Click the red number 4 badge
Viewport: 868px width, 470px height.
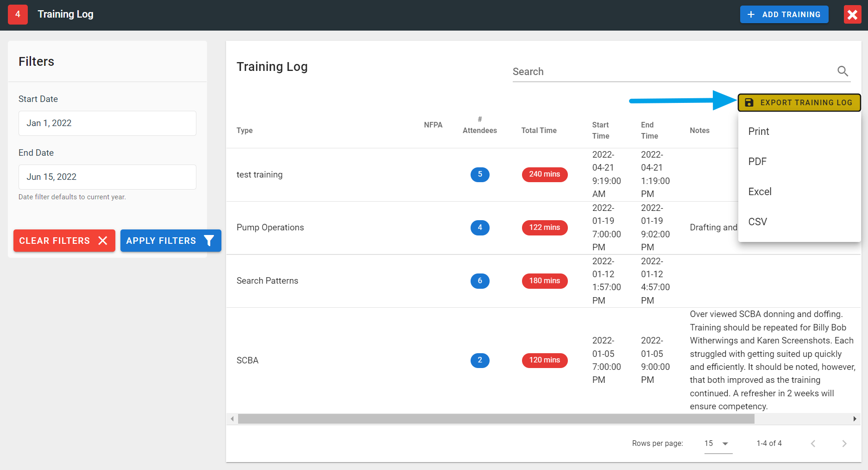click(x=18, y=14)
